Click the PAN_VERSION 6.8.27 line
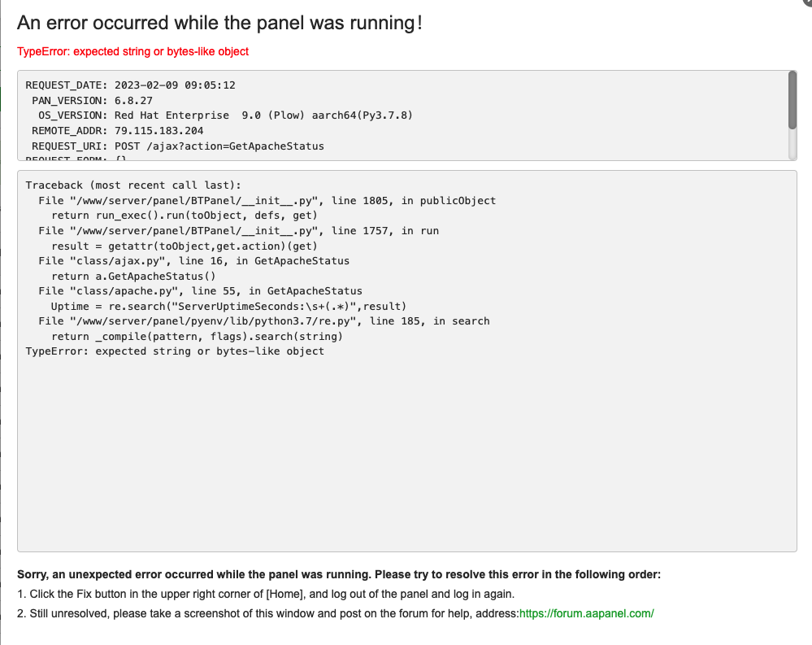Image resolution: width=812 pixels, height=645 pixels. [92, 100]
